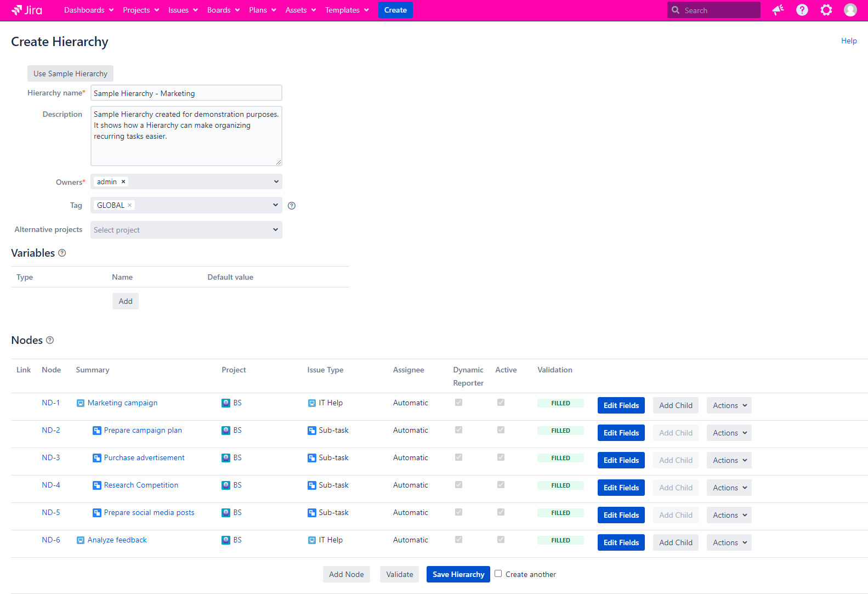Click the help icon beside Tag field
This screenshot has width=868, height=594.
point(292,206)
